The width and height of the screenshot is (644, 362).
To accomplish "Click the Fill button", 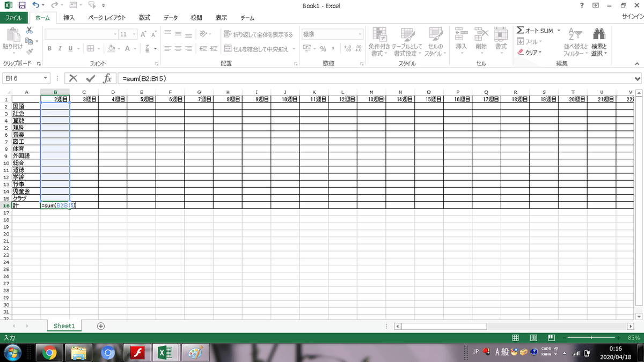I will pos(529,41).
